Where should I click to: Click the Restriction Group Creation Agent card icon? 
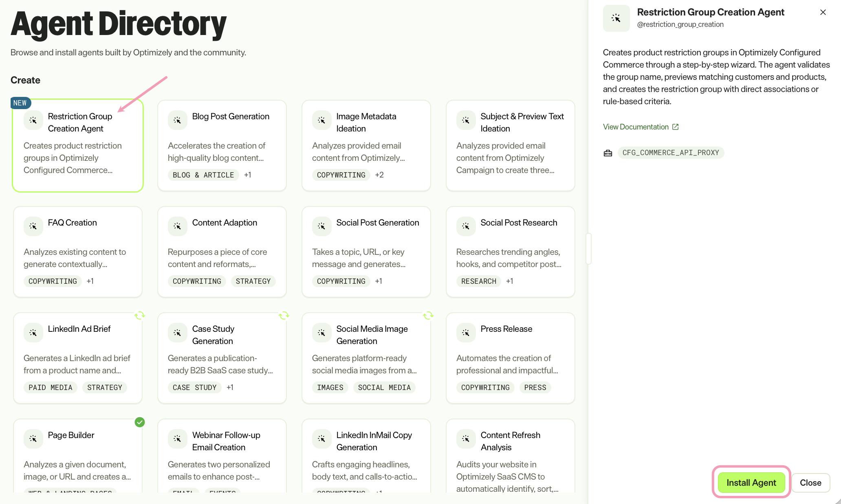coord(33,121)
